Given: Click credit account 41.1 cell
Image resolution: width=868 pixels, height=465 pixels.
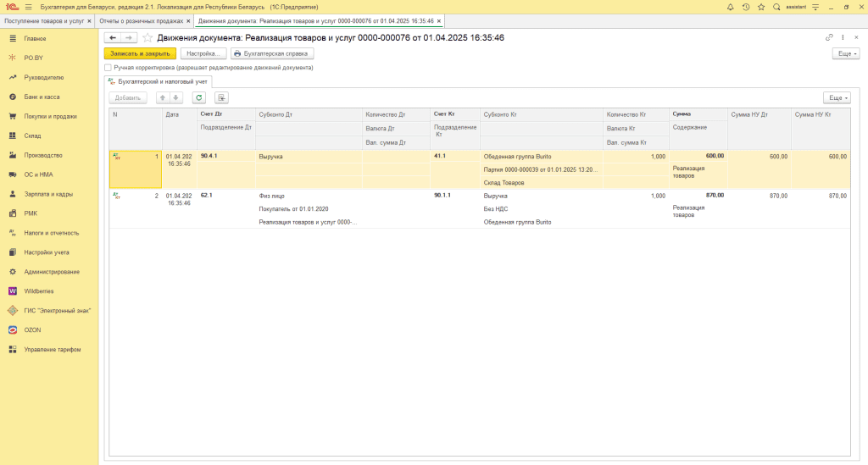Looking at the screenshot, I should pyautogui.click(x=455, y=157).
